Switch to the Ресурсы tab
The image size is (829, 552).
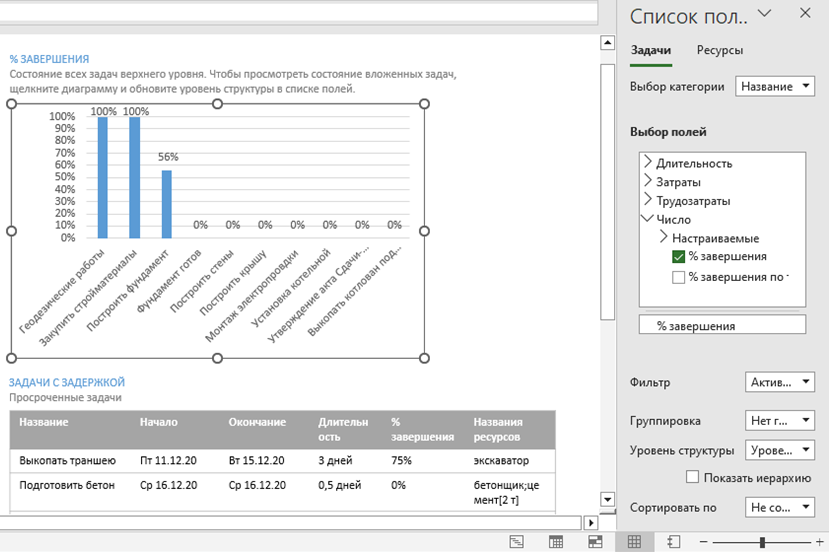tap(720, 50)
